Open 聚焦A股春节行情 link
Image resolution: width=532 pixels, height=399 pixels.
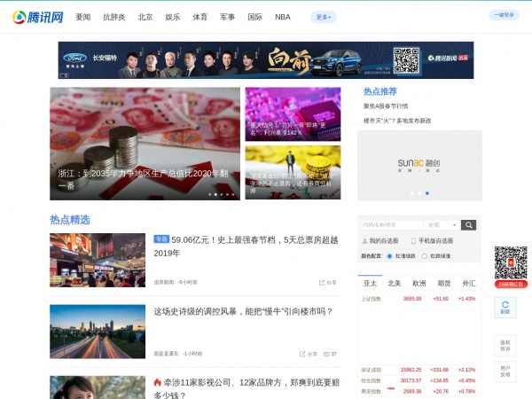(386, 106)
